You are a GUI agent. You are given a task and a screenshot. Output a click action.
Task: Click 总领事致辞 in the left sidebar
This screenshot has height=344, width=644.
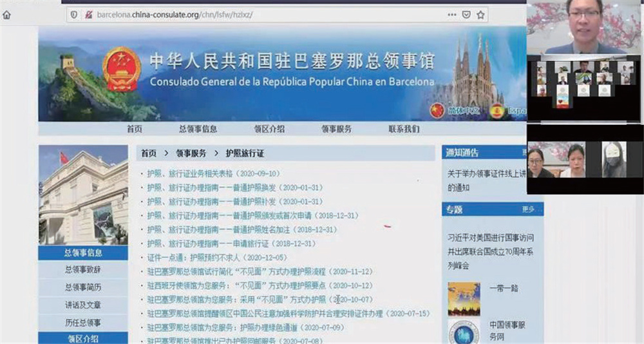click(83, 270)
